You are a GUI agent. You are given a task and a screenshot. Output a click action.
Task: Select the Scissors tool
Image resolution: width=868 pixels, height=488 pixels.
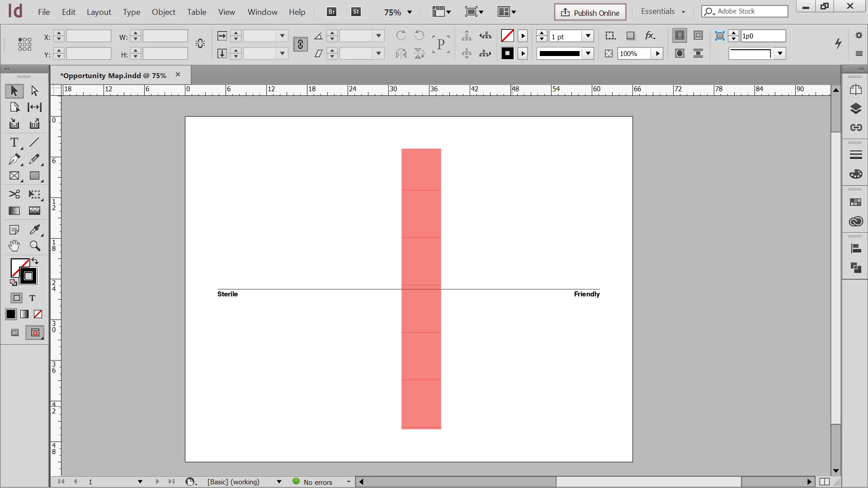(14, 194)
